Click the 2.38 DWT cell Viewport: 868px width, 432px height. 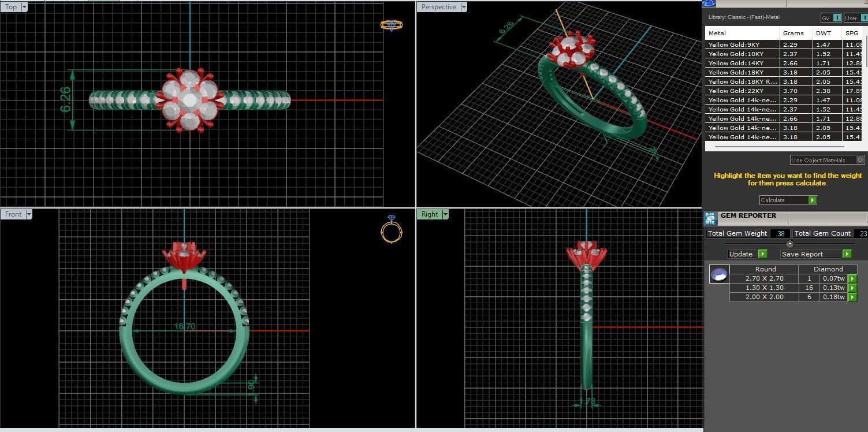(x=826, y=91)
